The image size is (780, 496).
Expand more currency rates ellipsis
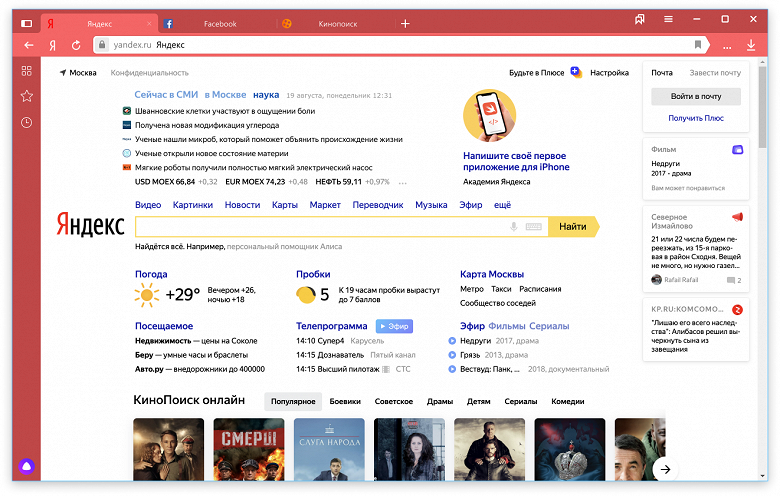click(x=403, y=183)
